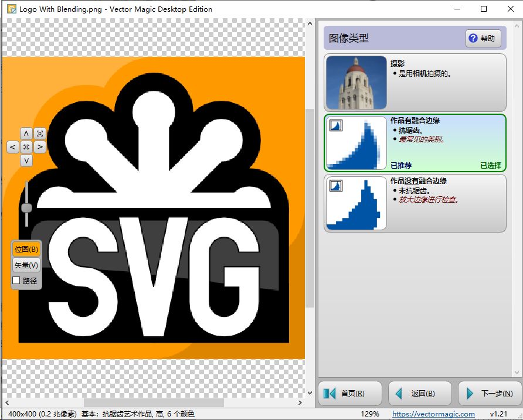Image resolution: width=523 pixels, height=420 pixels.
Task: Click the 是用相机拍摄的 description text
Action: click(425, 74)
